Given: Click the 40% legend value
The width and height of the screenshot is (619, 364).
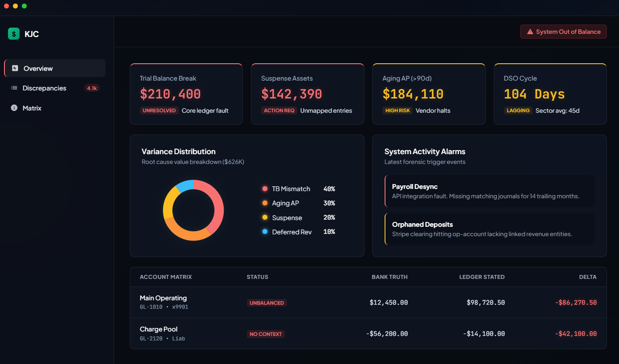Looking at the screenshot, I should [329, 189].
